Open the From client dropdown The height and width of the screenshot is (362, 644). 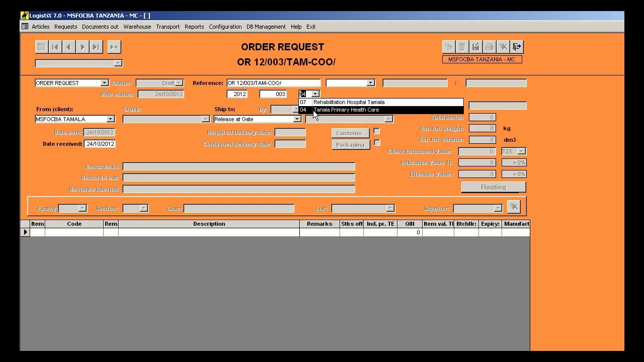tap(111, 119)
